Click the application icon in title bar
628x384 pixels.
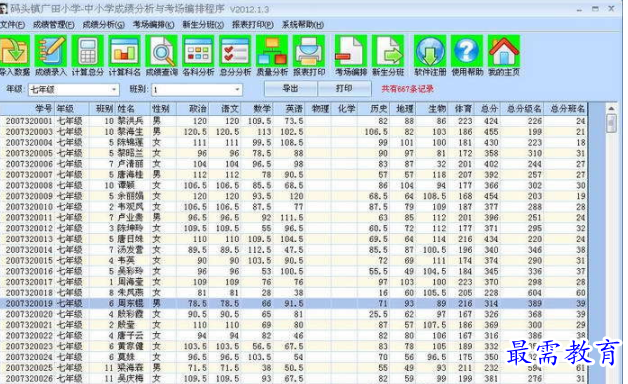pyautogui.click(x=4, y=8)
